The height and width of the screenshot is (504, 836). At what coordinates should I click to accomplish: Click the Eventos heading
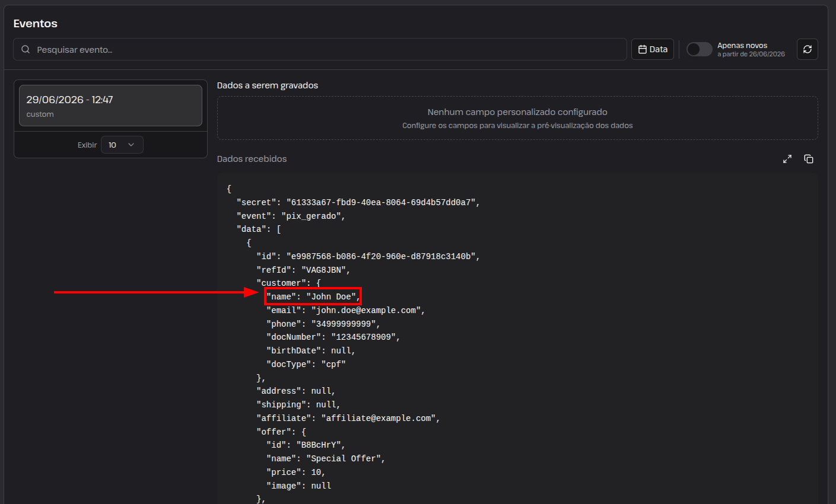click(x=36, y=24)
